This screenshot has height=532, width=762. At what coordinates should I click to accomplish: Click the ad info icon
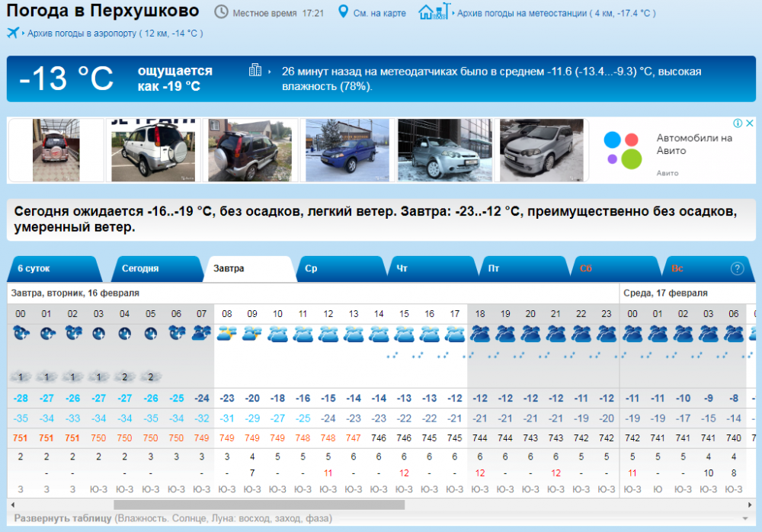click(737, 123)
